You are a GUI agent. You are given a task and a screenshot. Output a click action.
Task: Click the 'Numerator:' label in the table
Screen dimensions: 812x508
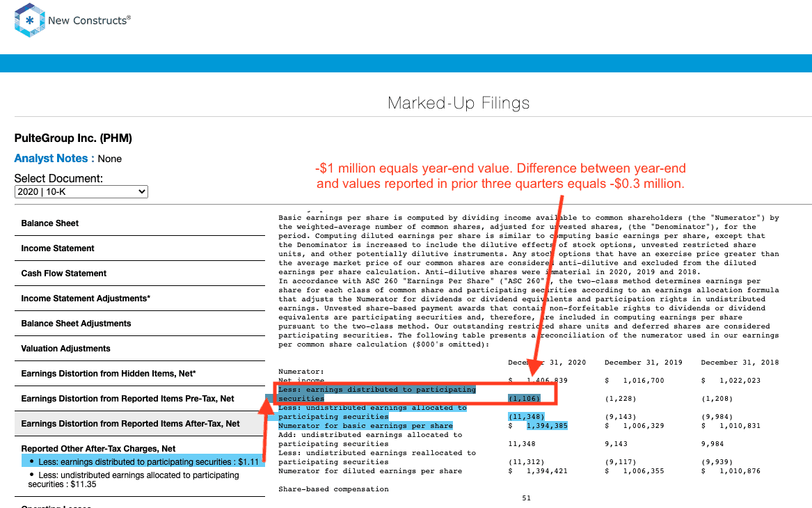click(301, 372)
